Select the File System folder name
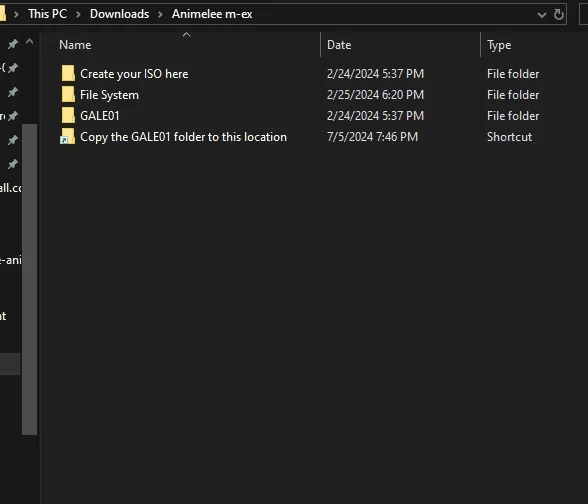588x504 pixels. point(110,95)
